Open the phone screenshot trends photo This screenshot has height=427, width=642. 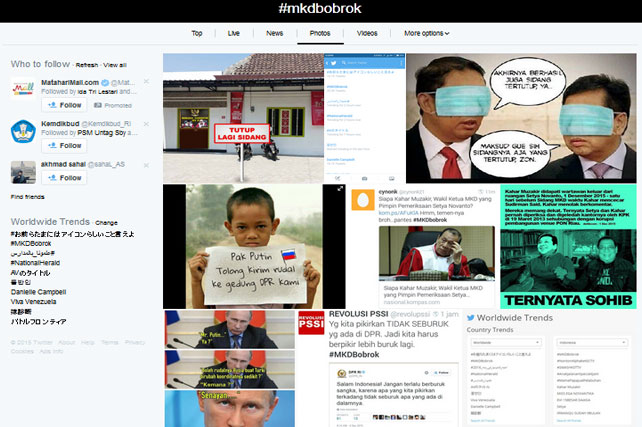[364, 118]
